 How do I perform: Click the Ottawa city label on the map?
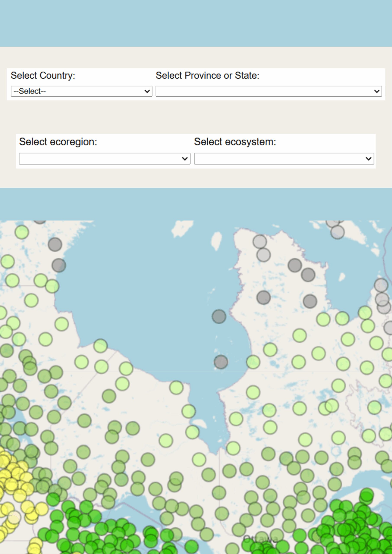[x=260, y=538]
